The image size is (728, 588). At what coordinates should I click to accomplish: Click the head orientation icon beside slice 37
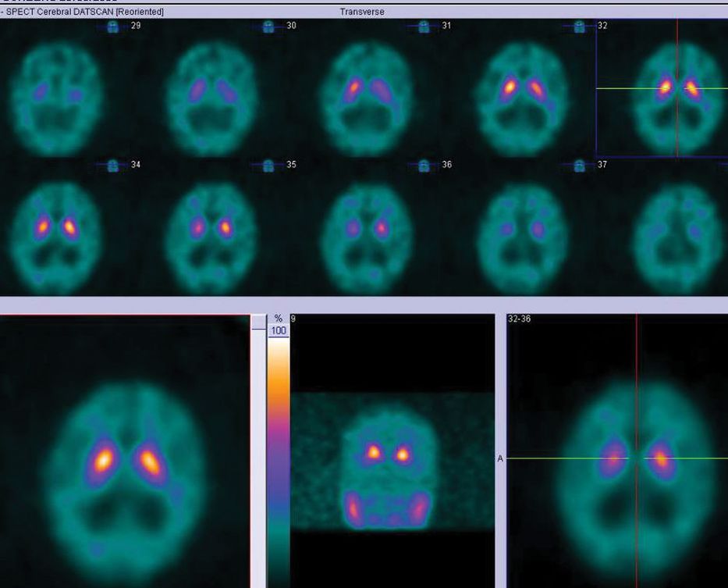pos(579,166)
